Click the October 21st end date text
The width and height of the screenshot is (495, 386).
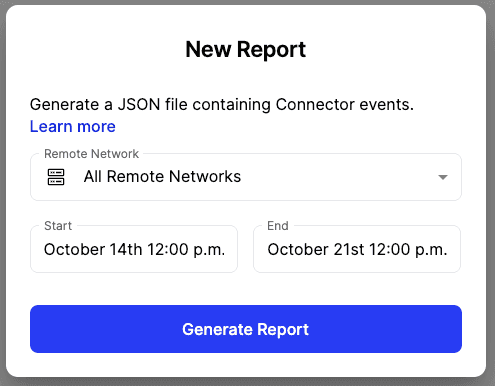pyautogui.click(x=316, y=249)
